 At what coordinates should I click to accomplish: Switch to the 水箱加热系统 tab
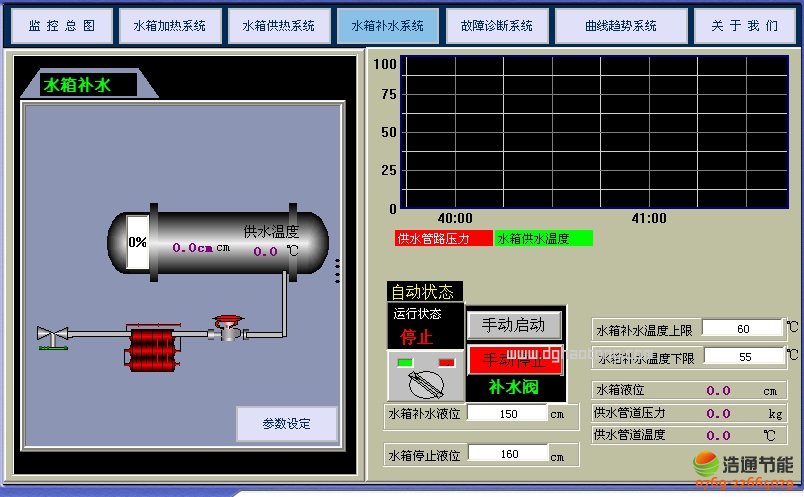click(169, 25)
